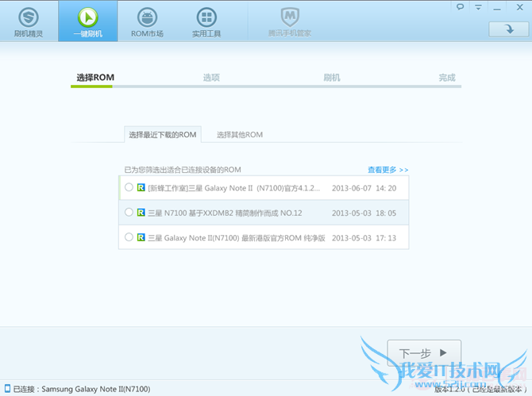Select the N7100 XXDMB2 精简 ROM radio button

pyautogui.click(x=129, y=212)
